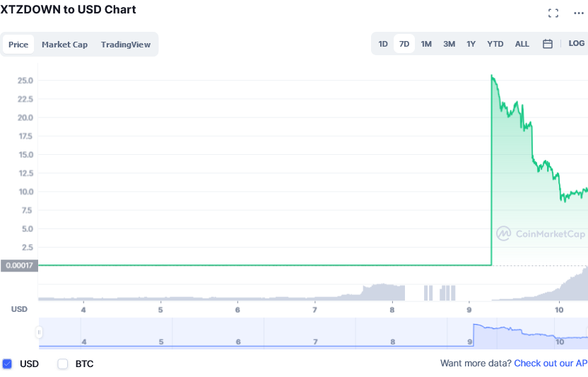The width and height of the screenshot is (588, 377).
Task: Open the calendar date range picker
Action: [x=548, y=44]
